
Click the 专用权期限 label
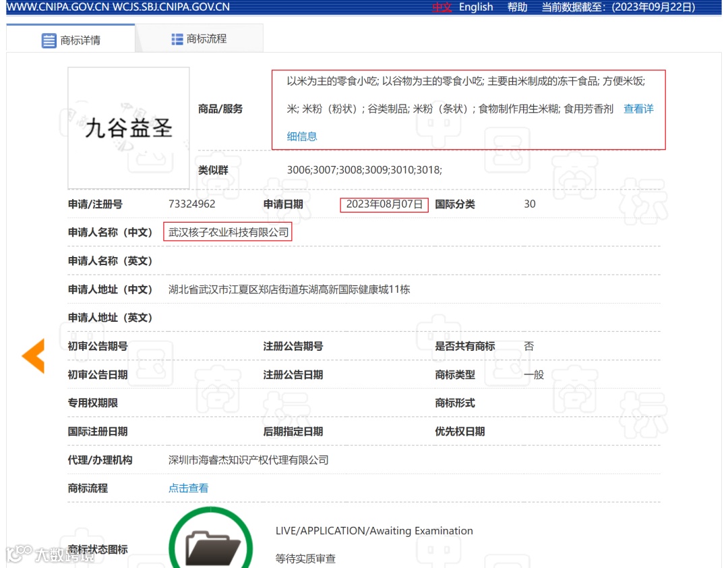click(93, 403)
